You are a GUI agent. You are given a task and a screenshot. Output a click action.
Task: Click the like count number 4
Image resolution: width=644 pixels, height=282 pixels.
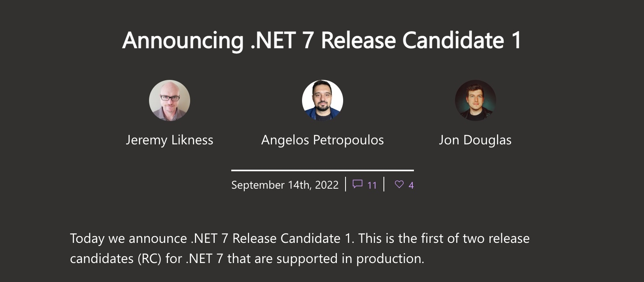[x=411, y=185]
